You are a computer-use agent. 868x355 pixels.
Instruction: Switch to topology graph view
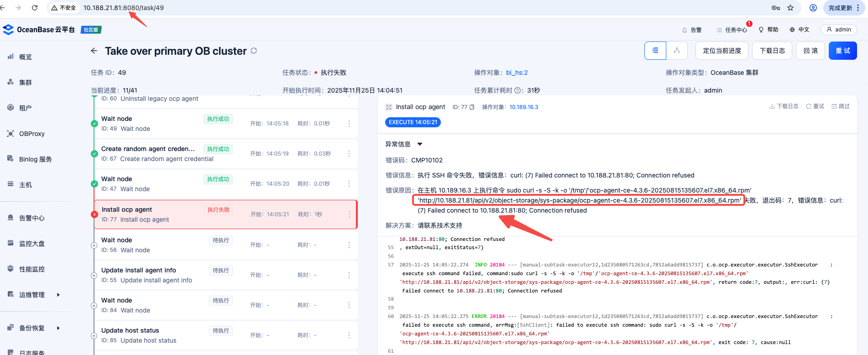pyautogui.click(x=677, y=51)
